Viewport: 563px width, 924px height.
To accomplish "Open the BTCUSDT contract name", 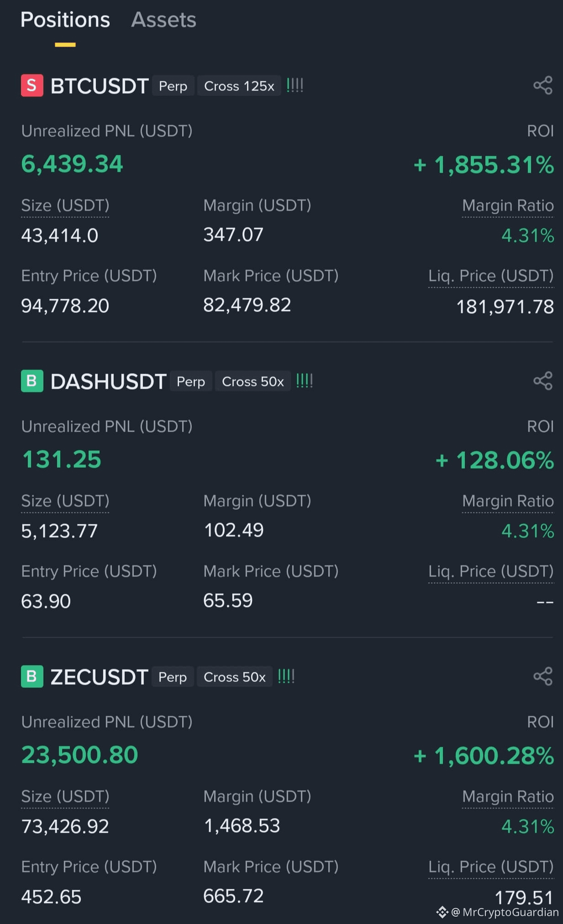I will 100,86.
